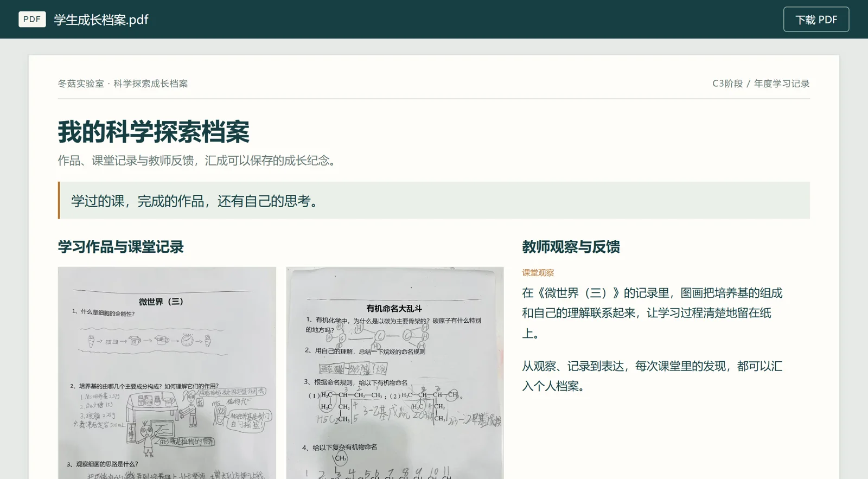Open the 微世界（三） worksheet thumbnail

tap(167, 373)
